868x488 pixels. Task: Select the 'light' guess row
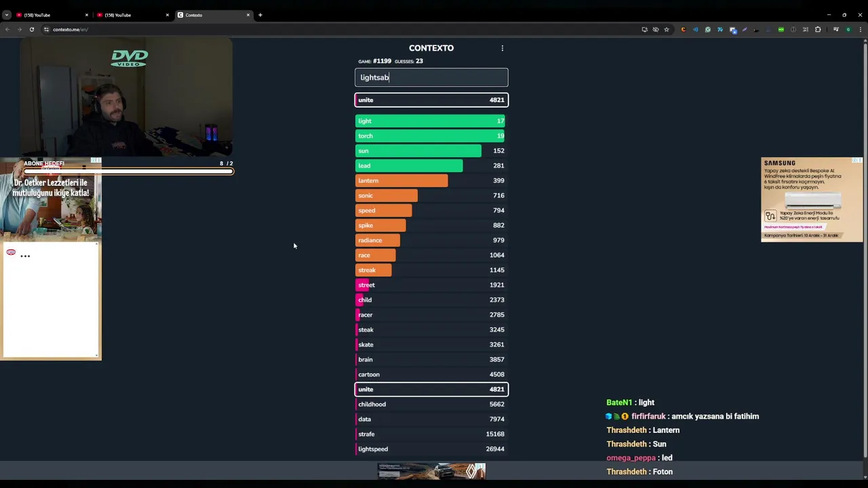[x=431, y=121]
